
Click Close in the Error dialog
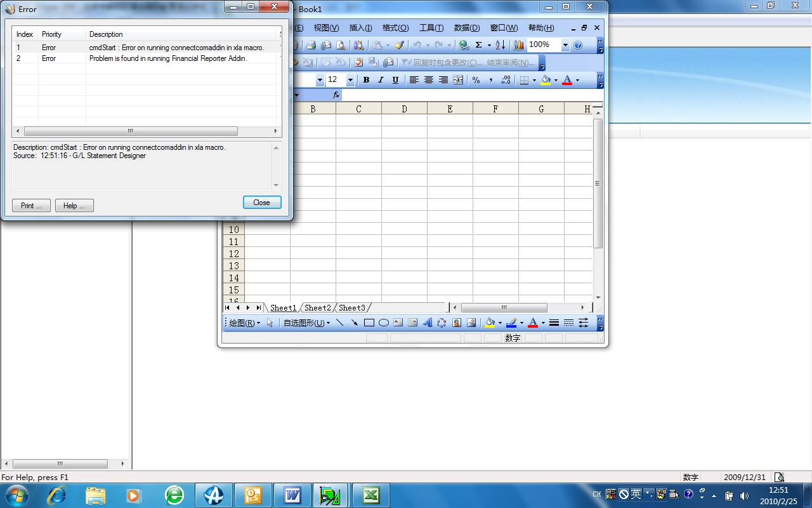(261, 203)
